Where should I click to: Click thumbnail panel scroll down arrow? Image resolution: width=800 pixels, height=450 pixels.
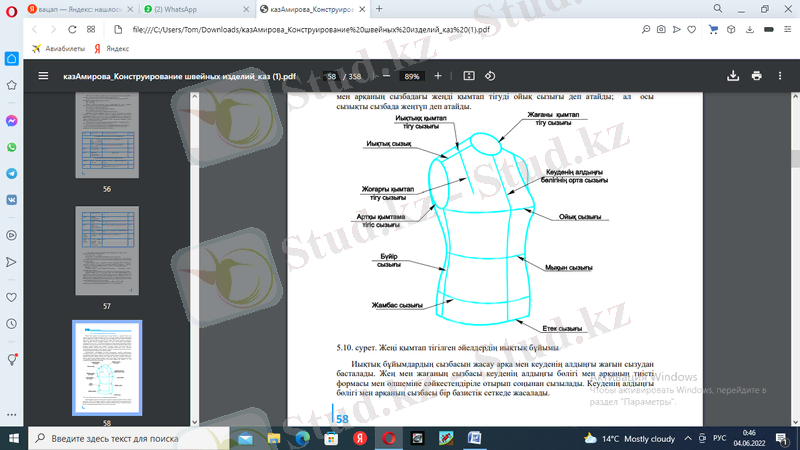pos(194,422)
